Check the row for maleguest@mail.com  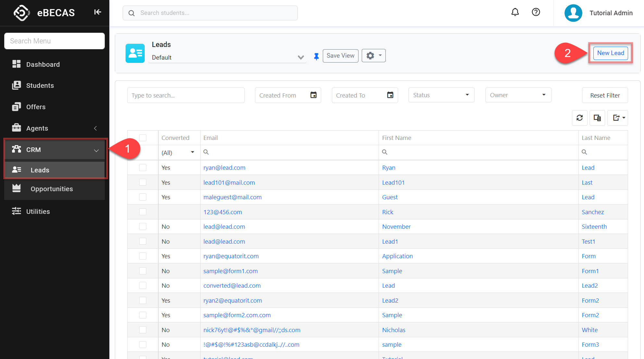143,197
